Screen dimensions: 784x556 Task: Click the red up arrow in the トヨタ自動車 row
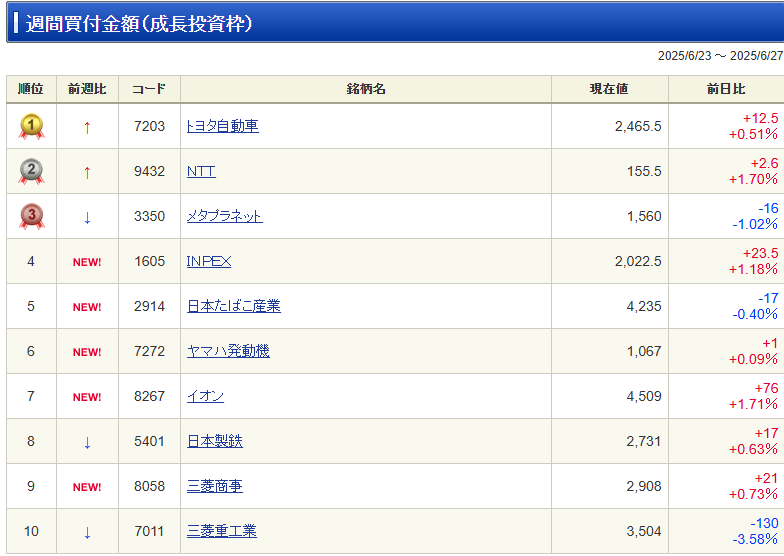(x=87, y=128)
